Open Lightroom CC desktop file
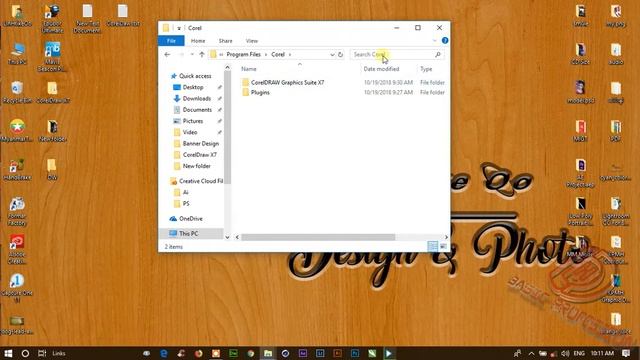This screenshot has width=640, height=360. (x=616, y=211)
